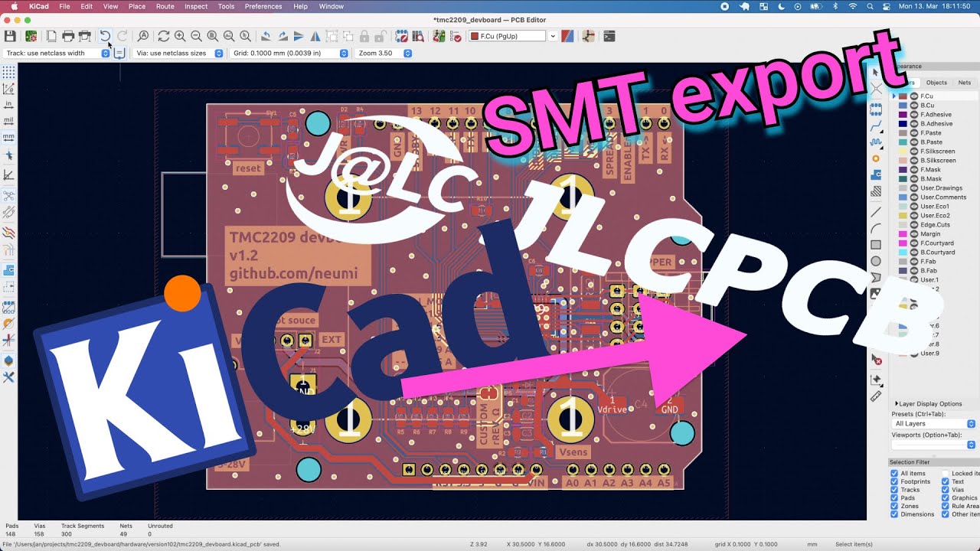This screenshot has height=551, width=980.
Task: Expand Layer Display Options
Action: pos(928,403)
